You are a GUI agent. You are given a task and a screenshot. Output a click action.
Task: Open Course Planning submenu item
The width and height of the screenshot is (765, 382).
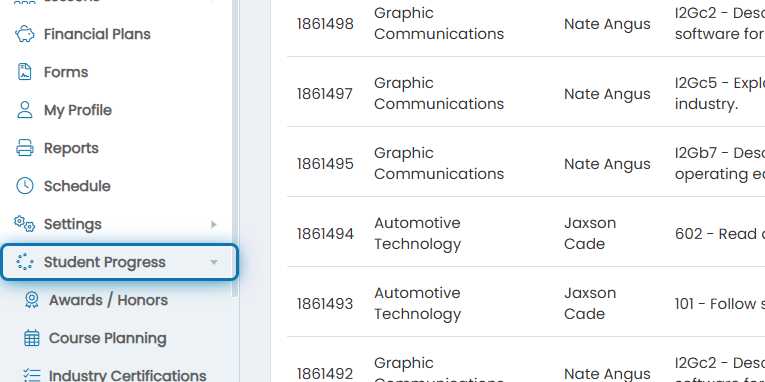[107, 338]
